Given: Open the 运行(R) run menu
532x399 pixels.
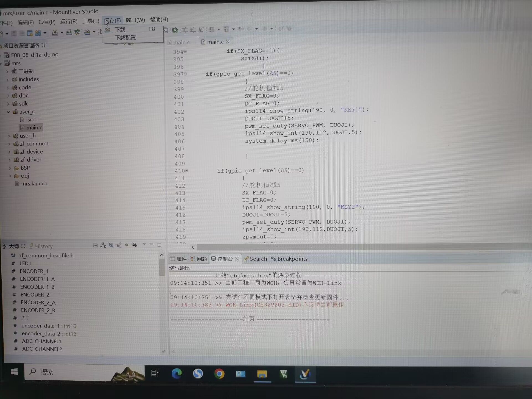Looking at the screenshot, I should click(69, 22).
